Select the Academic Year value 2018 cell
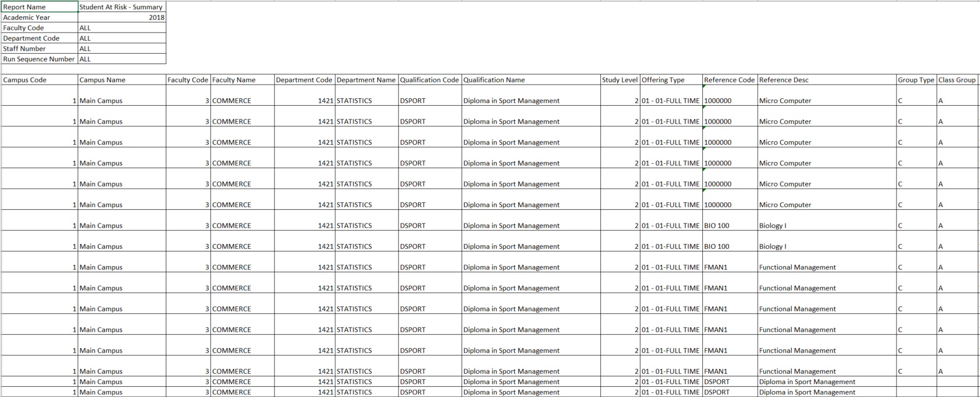Image resolution: width=980 pixels, height=397 pixels. point(121,17)
